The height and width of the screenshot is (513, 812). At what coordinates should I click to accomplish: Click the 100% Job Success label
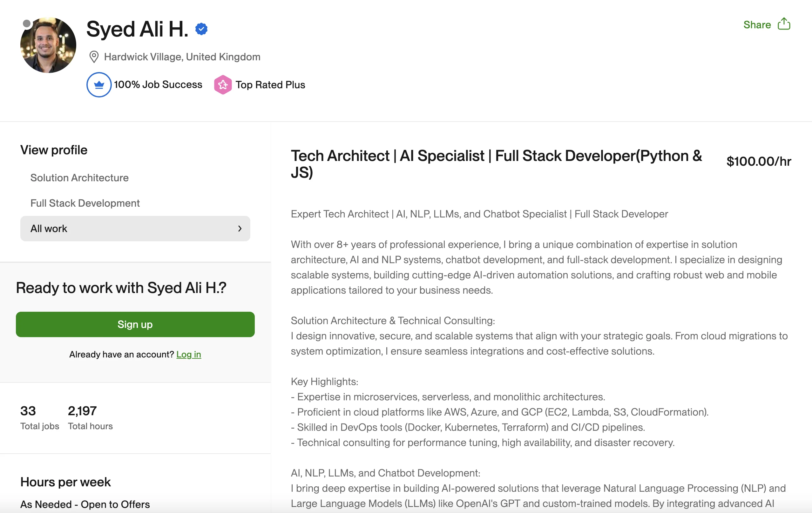click(158, 84)
